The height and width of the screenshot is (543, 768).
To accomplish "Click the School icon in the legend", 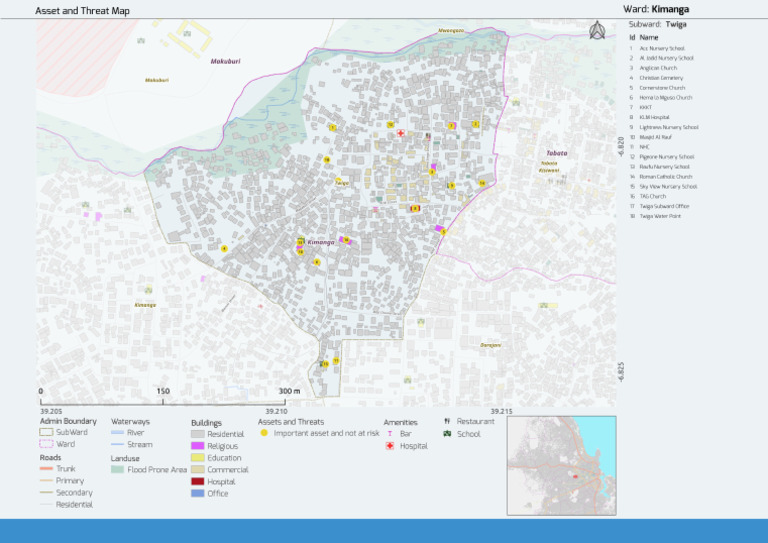I will point(447,434).
